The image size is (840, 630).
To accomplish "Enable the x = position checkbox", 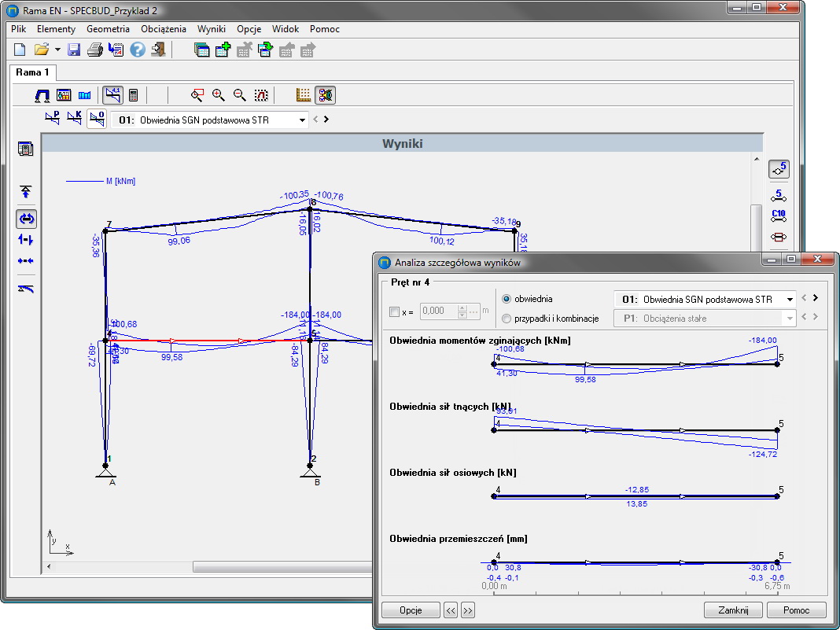I will tap(395, 311).
